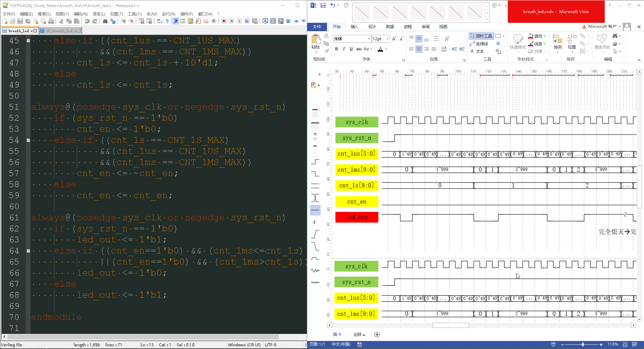Toggle word wrap in Notepad++ toolbar

[x=160, y=21]
